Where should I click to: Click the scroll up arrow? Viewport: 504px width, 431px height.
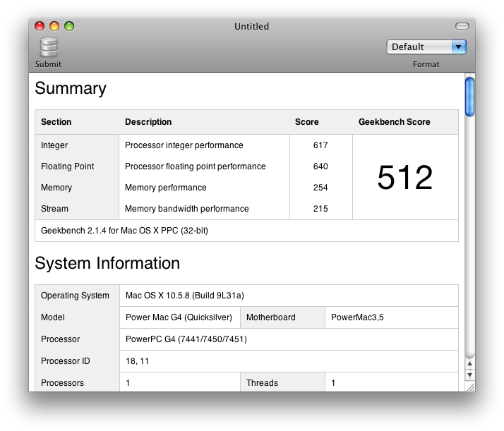coord(469,363)
